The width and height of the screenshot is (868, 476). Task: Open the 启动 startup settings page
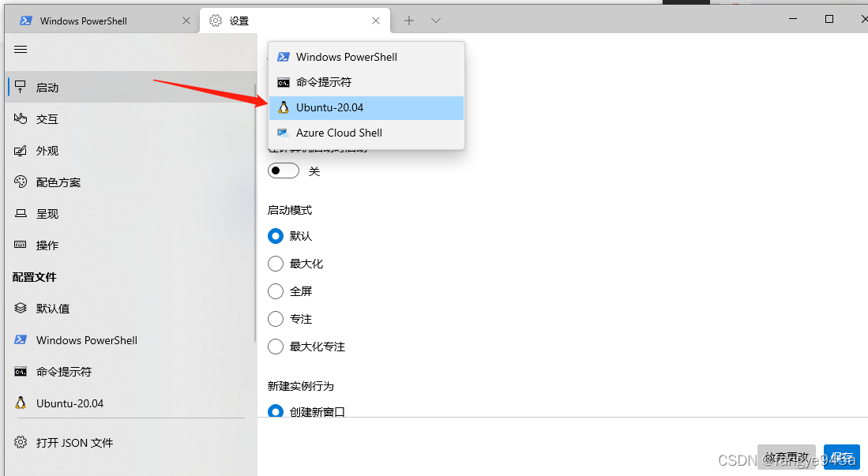pyautogui.click(x=132, y=88)
